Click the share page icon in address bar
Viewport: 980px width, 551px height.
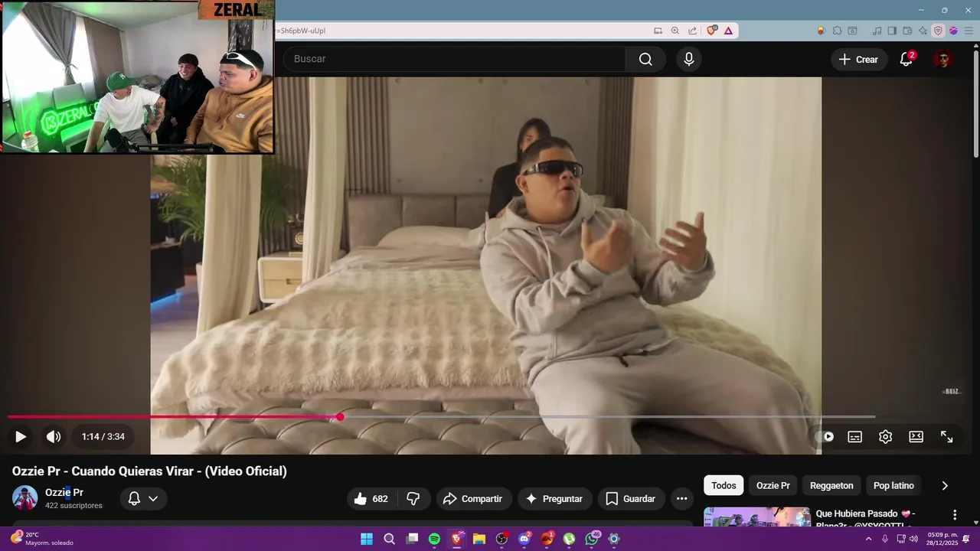click(693, 31)
